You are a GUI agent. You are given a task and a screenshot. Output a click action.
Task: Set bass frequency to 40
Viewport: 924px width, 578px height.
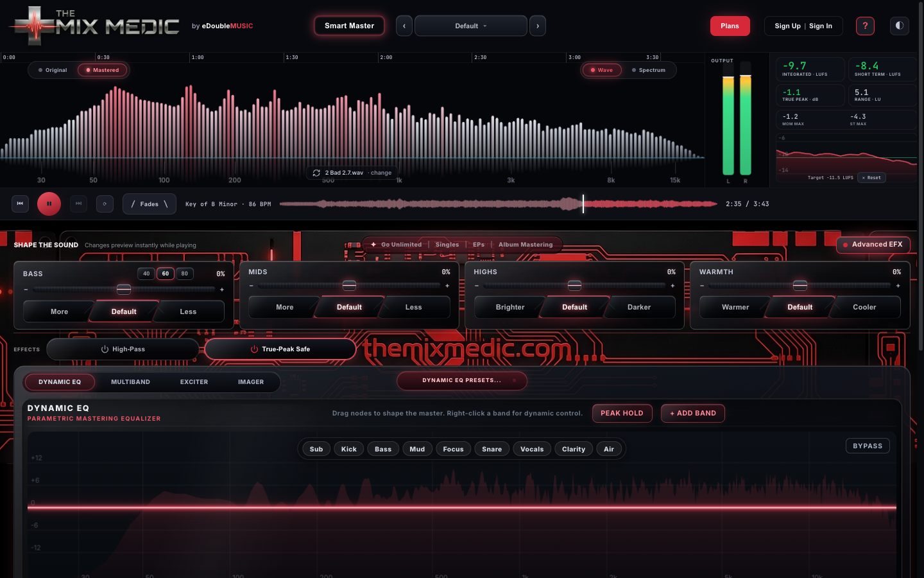tap(146, 274)
